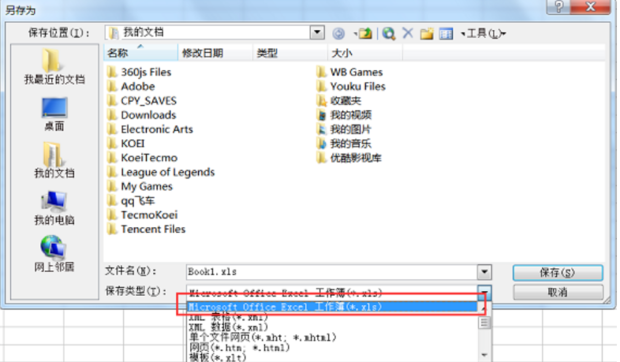Select the KoeiTecmo folder

click(142, 158)
